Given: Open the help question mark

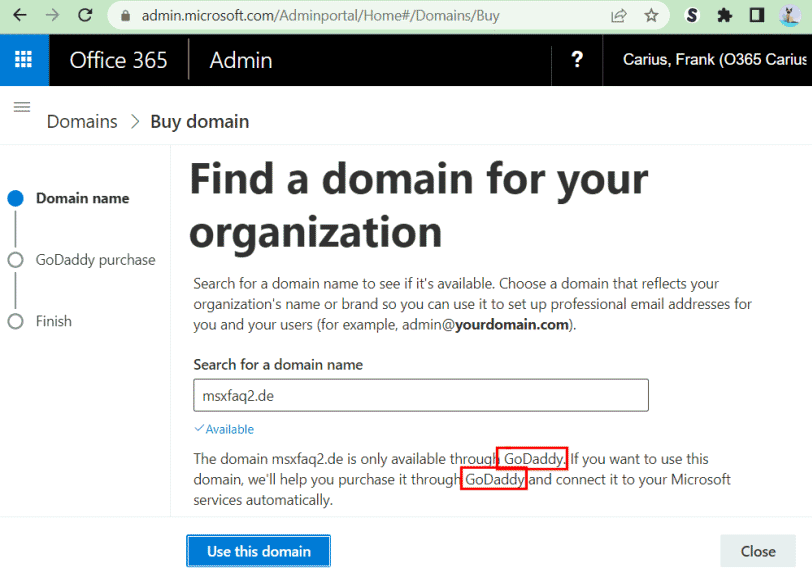Looking at the screenshot, I should [x=577, y=60].
